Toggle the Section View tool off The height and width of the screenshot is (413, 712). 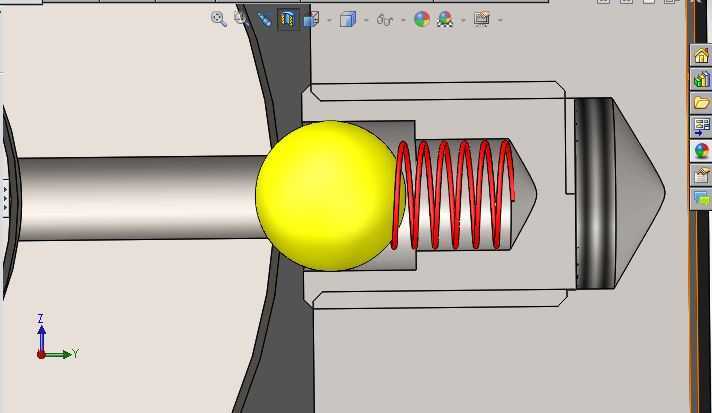[288, 20]
